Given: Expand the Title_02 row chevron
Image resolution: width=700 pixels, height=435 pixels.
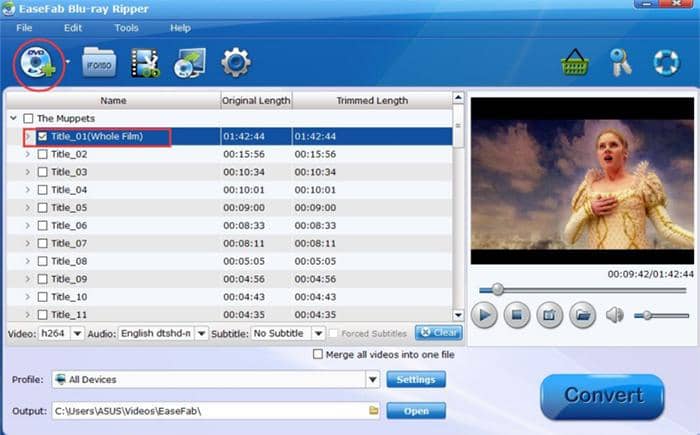Looking at the screenshot, I should (x=28, y=154).
